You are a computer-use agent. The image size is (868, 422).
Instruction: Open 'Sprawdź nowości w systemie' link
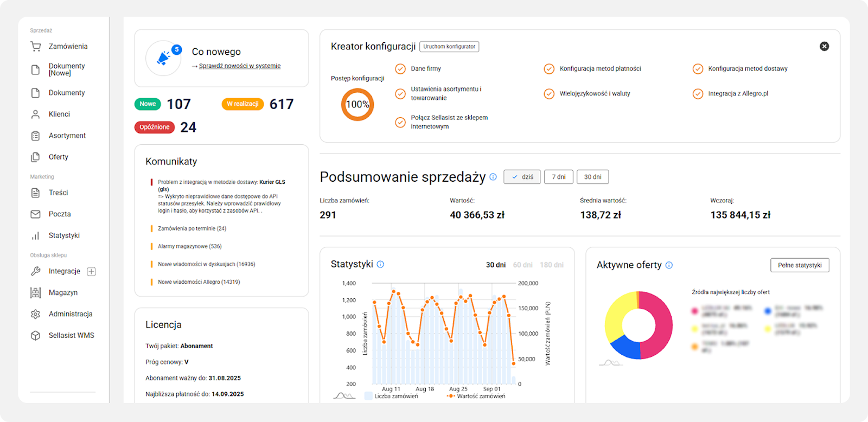point(240,66)
